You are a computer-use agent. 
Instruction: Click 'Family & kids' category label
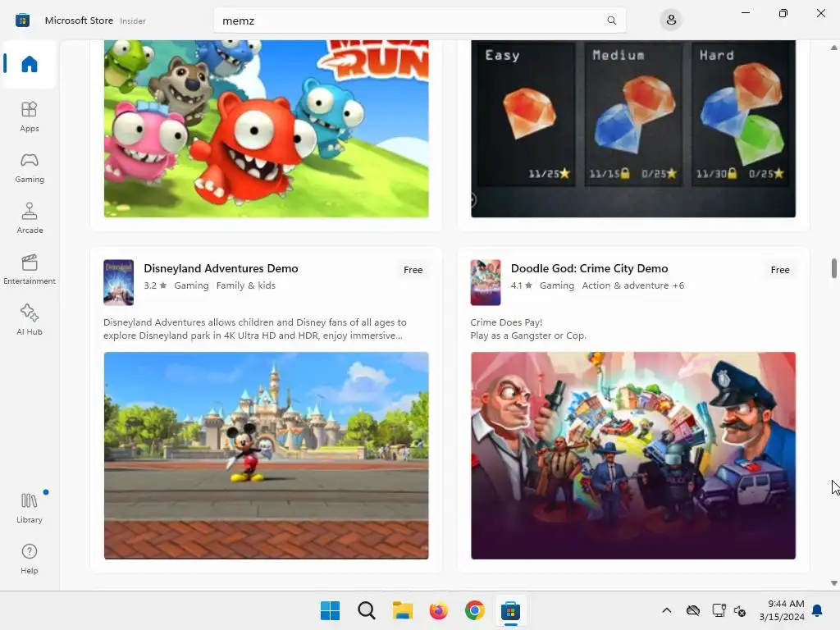(x=246, y=285)
